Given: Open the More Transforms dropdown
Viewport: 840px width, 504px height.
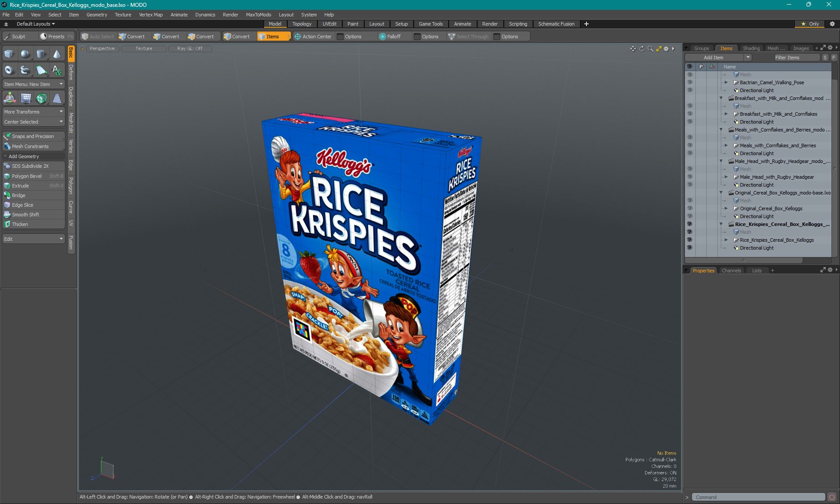Looking at the screenshot, I should pos(34,112).
